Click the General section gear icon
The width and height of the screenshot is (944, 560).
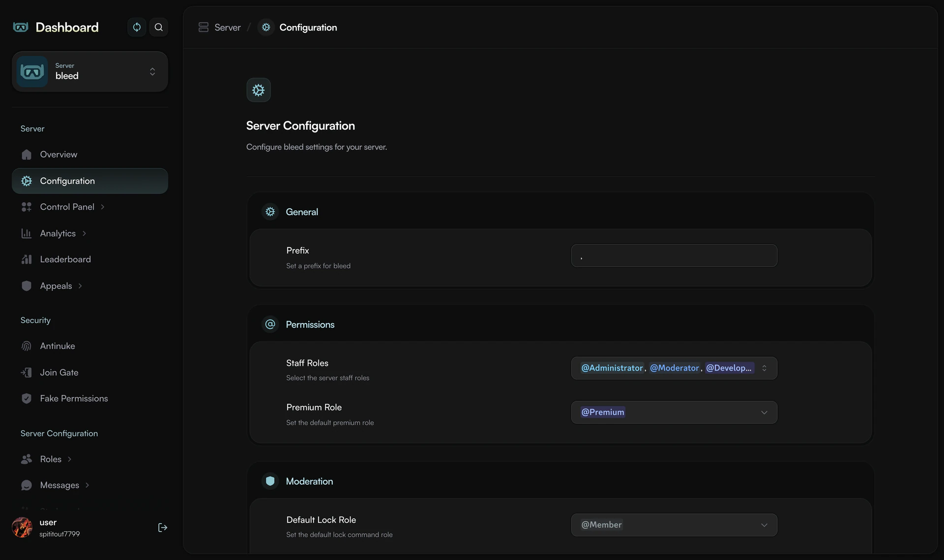click(x=270, y=212)
